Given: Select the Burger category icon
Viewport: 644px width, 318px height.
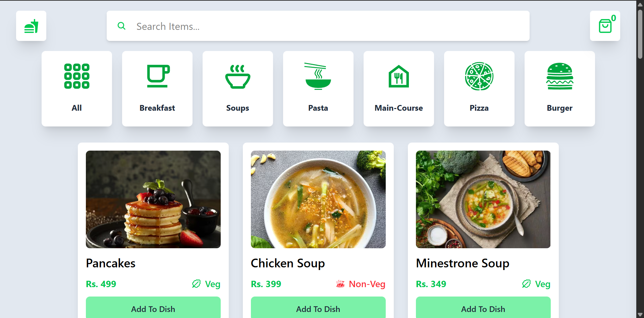Looking at the screenshot, I should click(x=559, y=76).
